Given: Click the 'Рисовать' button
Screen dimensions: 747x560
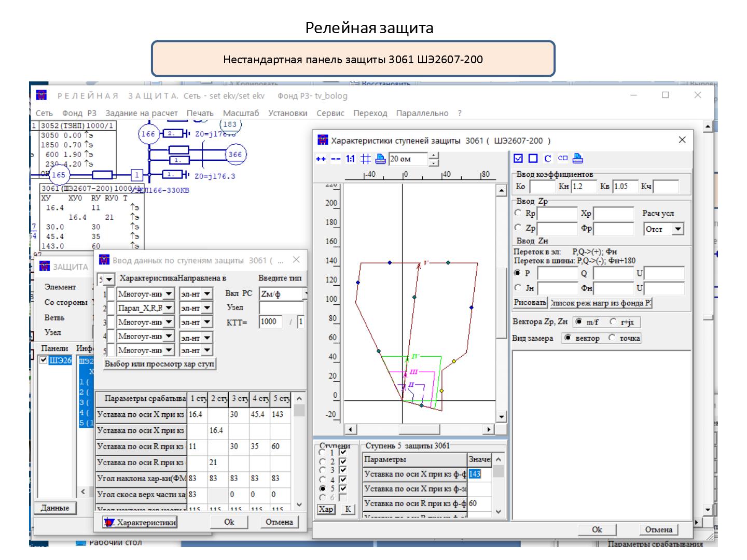Looking at the screenshot, I should click(530, 303).
